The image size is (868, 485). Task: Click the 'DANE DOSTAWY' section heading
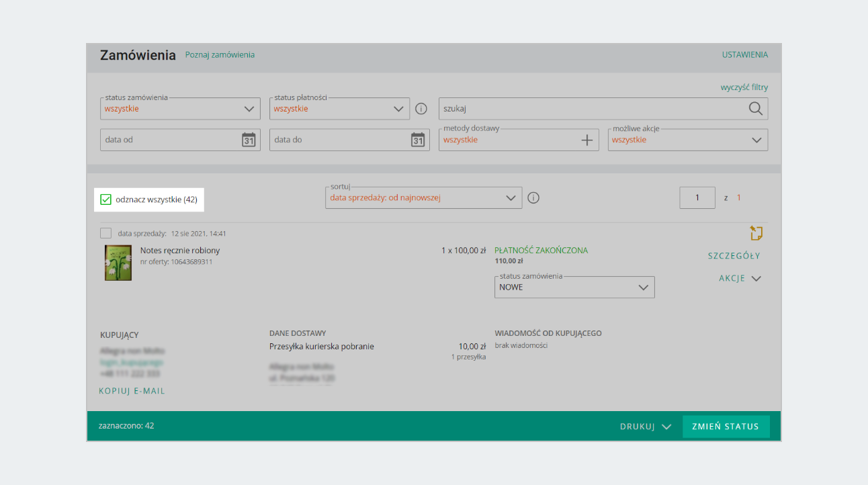(x=298, y=333)
